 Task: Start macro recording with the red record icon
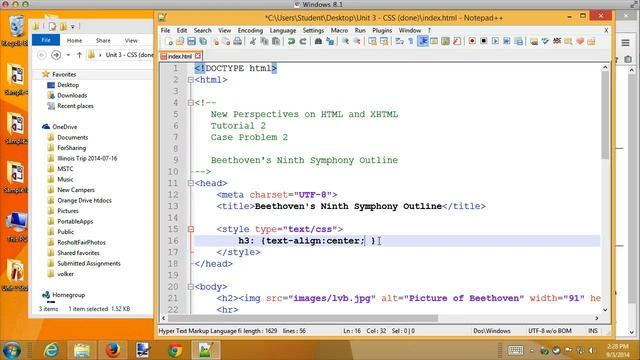pos(472,41)
